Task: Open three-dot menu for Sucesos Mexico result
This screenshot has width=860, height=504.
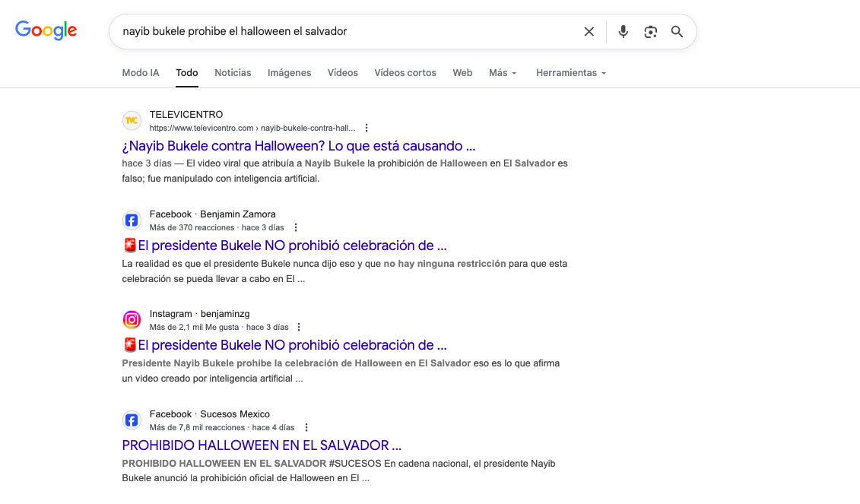Action: coord(306,427)
